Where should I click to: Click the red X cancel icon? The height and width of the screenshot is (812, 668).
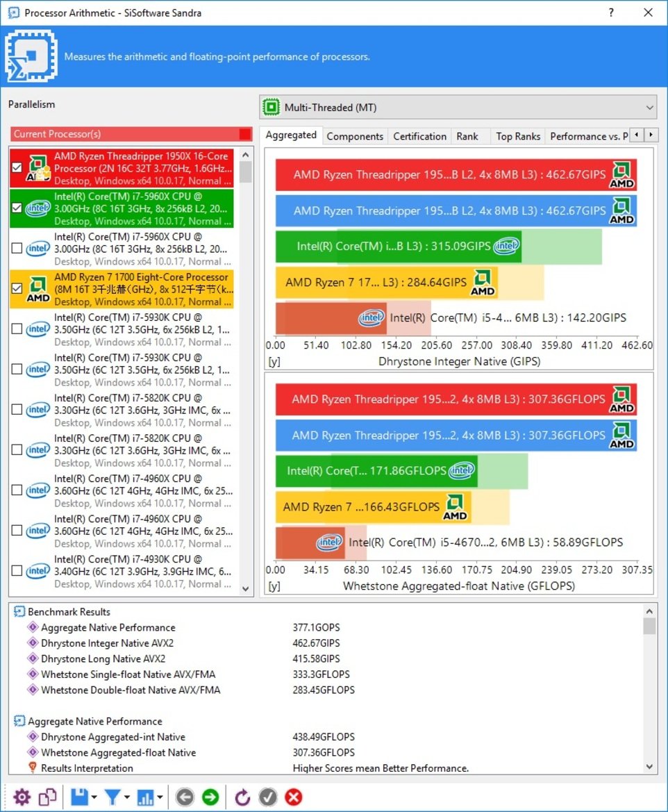tap(294, 797)
